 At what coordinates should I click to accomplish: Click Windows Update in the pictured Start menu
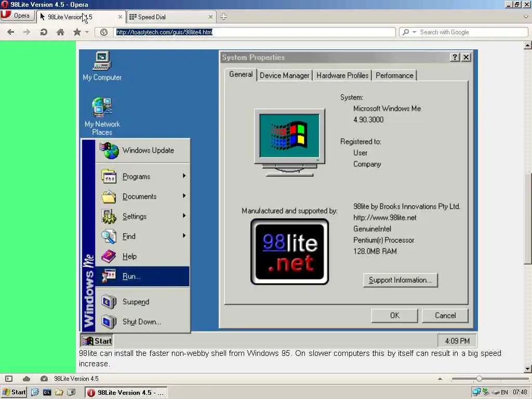click(142, 150)
